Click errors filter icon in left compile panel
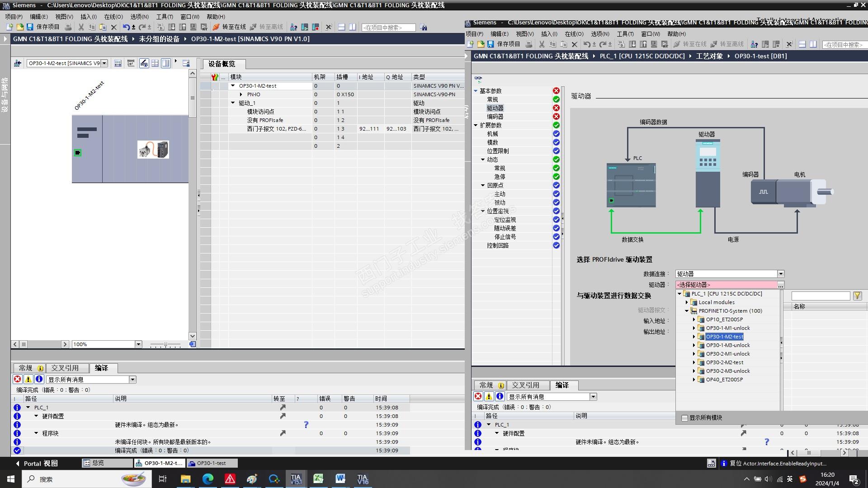Image resolution: width=868 pixels, height=488 pixels. (x=17, y=380)
